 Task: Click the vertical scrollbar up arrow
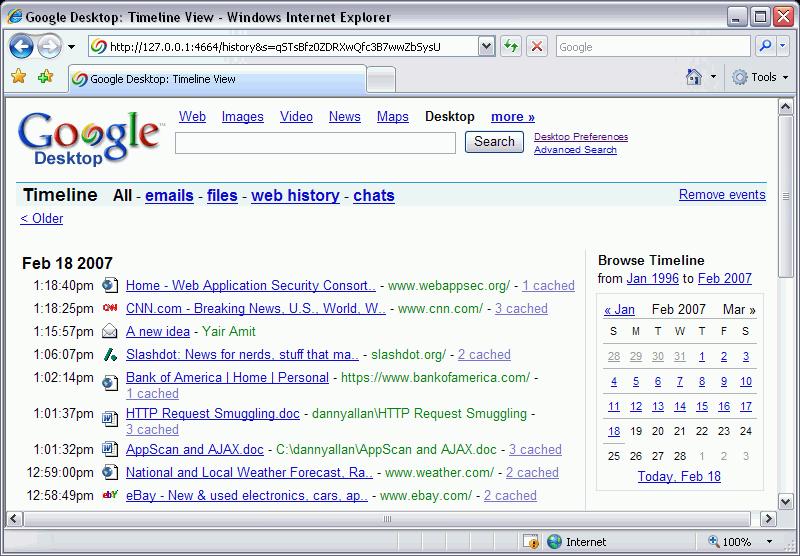point(786,107)
